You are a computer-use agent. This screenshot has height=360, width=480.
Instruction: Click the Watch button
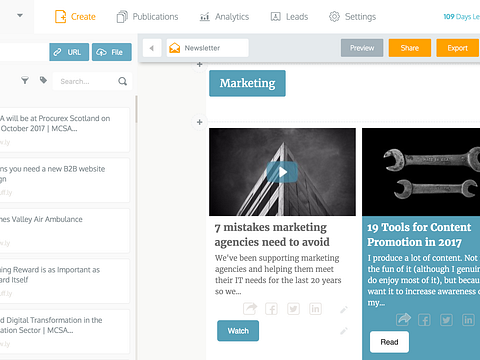238,331
